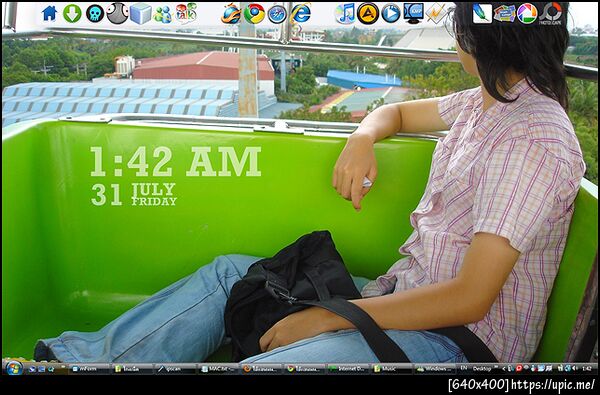The image size is (600, 395).
Task: Click the red tray icon
Action: tap(519, 369)
